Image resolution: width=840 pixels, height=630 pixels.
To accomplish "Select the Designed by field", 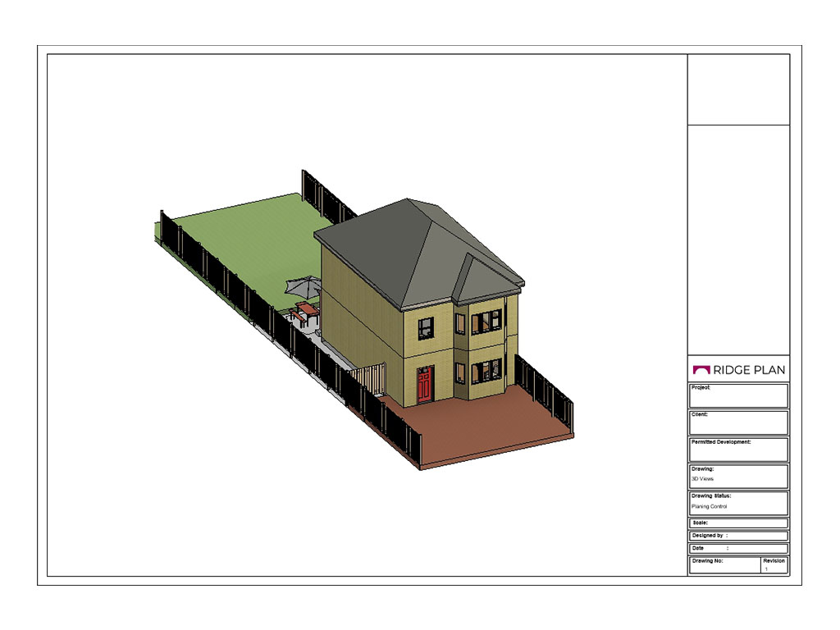I will 738,536.
